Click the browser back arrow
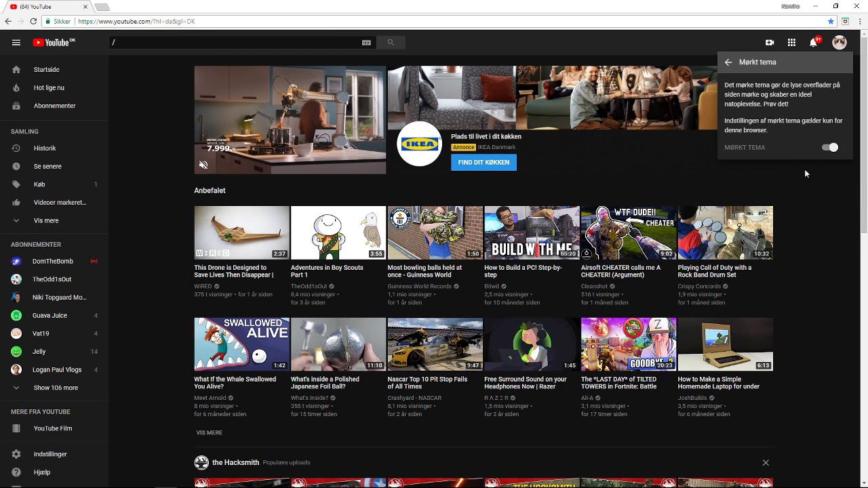This screenshot has height=488, width=868. [8, 22]
